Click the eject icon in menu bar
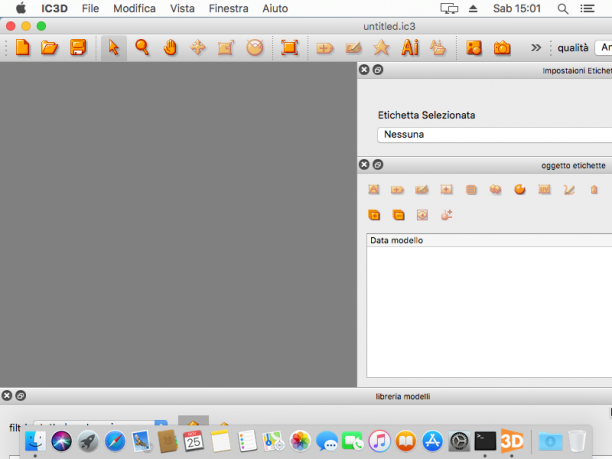The image size is (612, 459). 473,8
